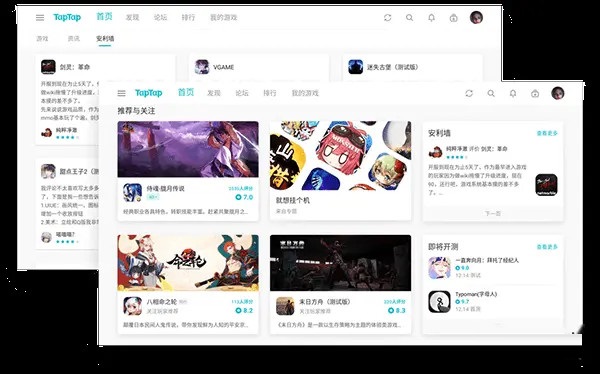This screenshot has height=374, width=600.
Task: Click Typoman(字母人) game icon
Action: pyautogui.click(x=439, y=302)
